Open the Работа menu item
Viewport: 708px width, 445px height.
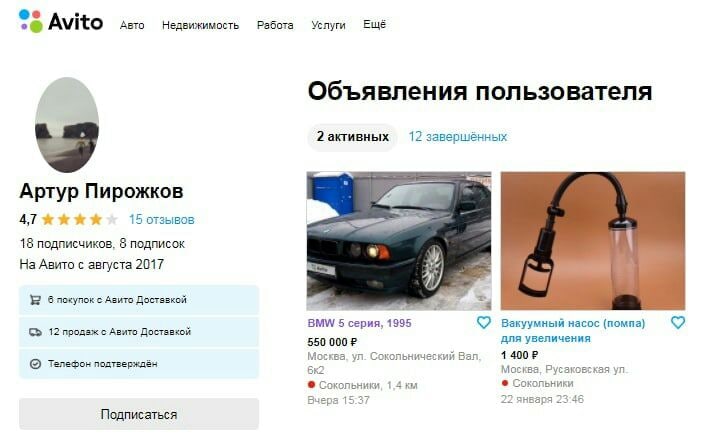point(275,25)
